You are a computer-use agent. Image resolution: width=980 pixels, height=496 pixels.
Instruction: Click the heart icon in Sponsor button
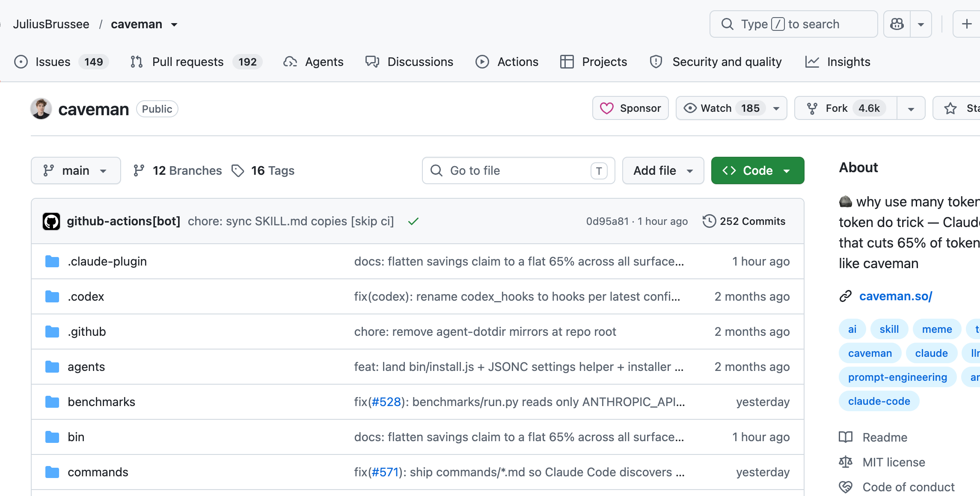(x=606, y=108)
